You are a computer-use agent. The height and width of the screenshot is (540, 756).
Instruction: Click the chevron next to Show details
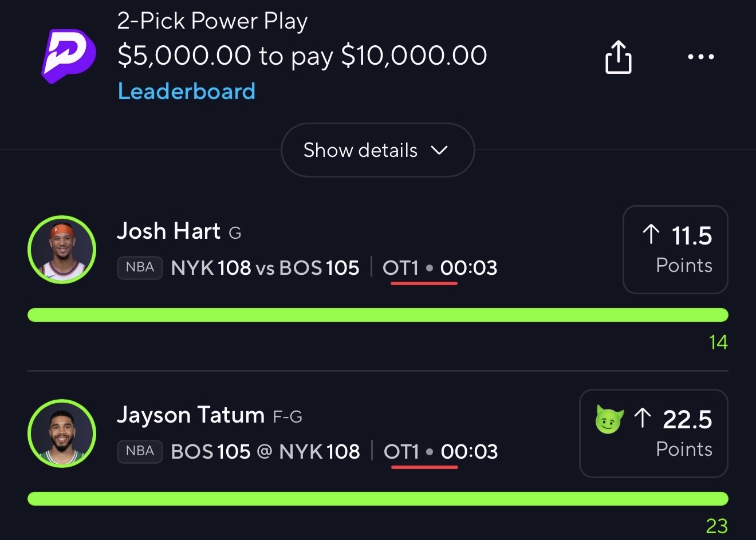coord(439,150)
